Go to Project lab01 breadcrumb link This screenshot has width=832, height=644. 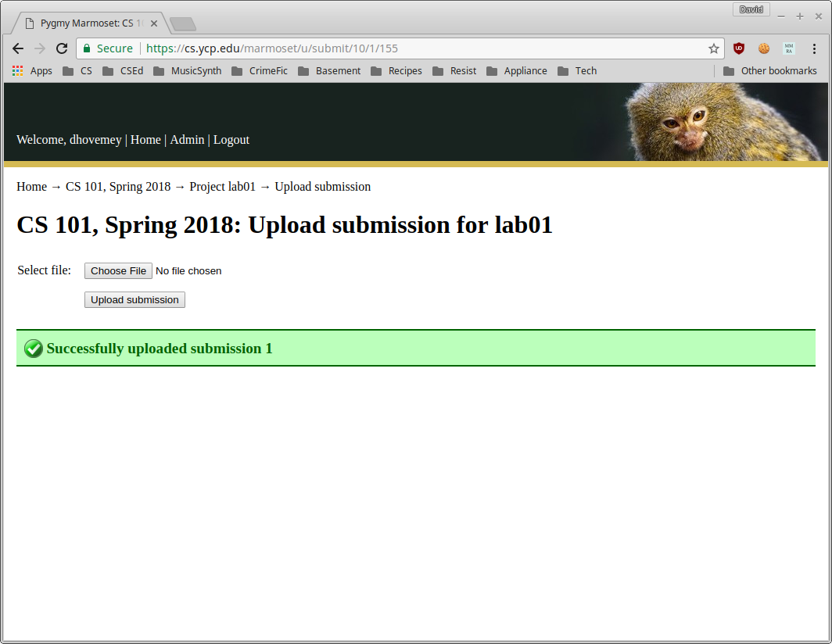tap(222, 187)
